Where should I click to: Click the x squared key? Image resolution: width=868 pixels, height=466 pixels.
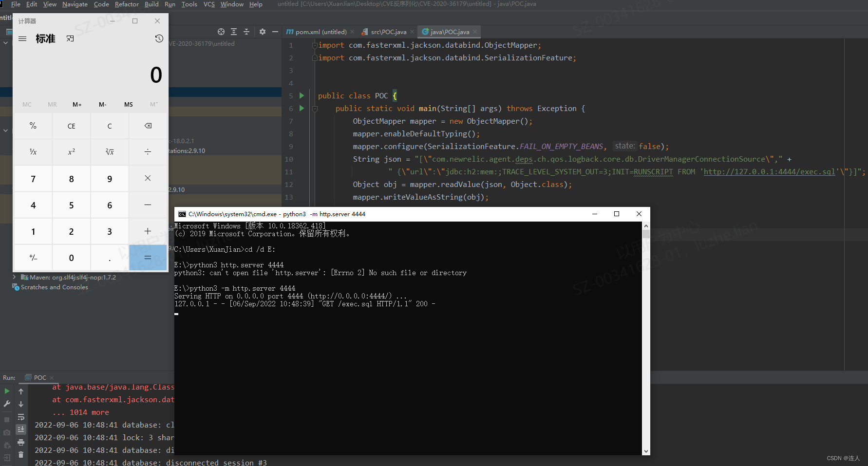(x=71, y=152)
